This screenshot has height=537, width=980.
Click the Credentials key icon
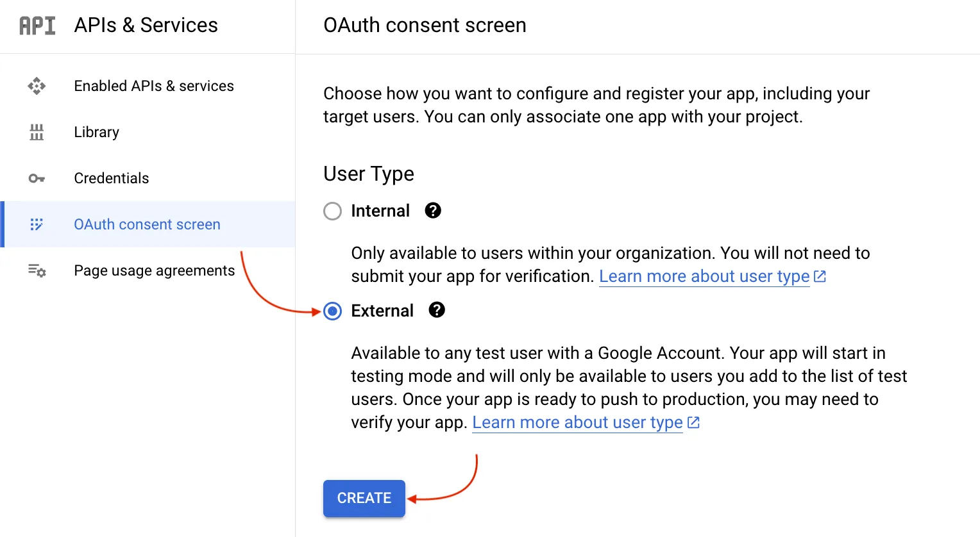tap(37, 178)
